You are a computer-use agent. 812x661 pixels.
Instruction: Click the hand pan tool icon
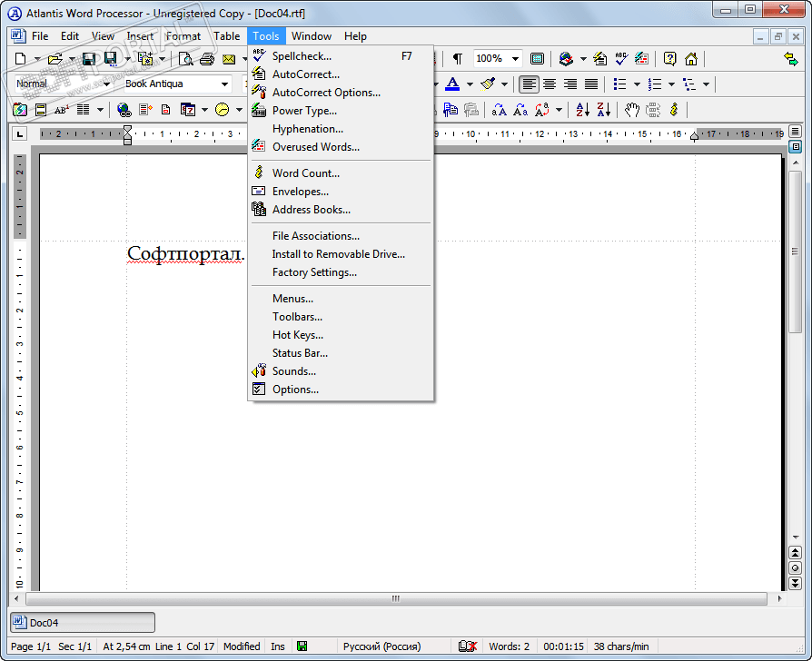(632, 110)
